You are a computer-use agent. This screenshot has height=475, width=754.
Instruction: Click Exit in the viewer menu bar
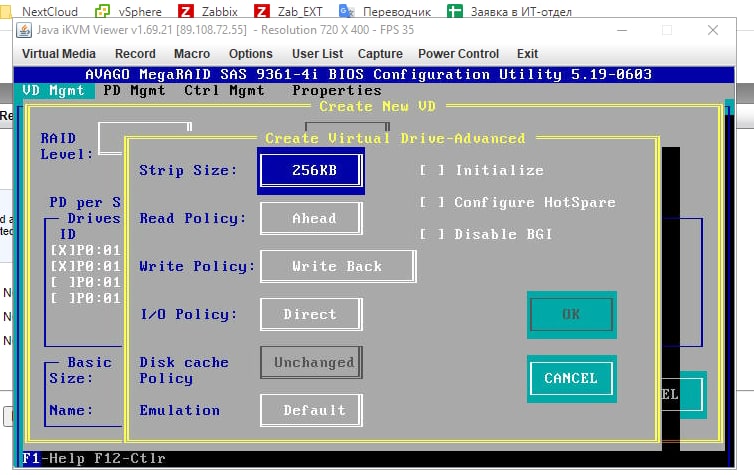pyautogui.click(x=527, y=54)
